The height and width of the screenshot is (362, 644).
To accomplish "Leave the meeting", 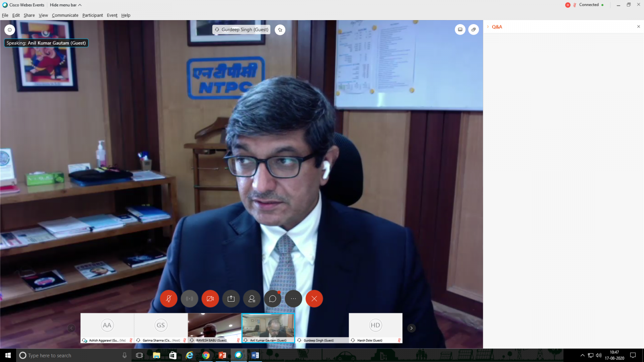I will [x=314, y=298].
